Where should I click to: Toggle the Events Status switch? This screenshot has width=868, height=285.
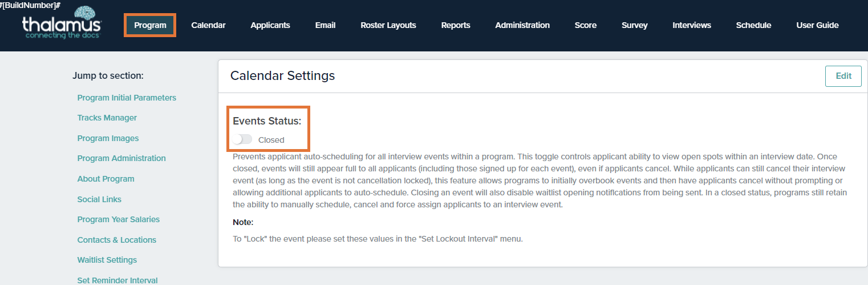[242, 139]
